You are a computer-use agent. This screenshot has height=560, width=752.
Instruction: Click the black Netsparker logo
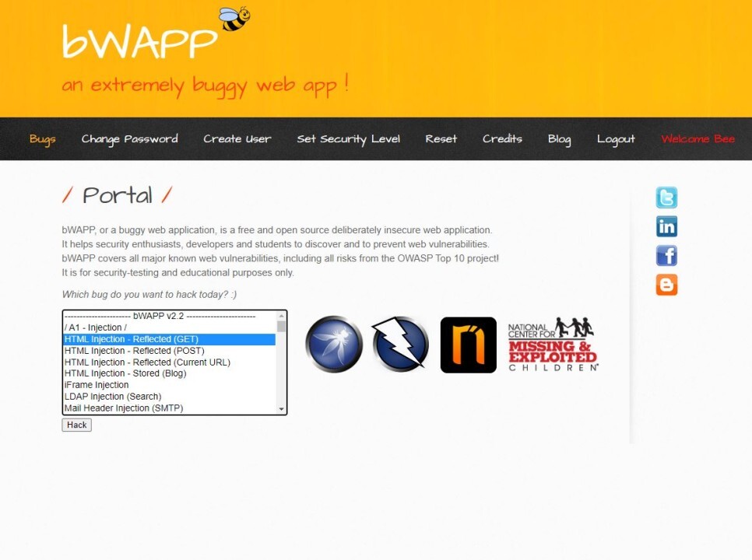pyautogui.click(x=468, y=345)
